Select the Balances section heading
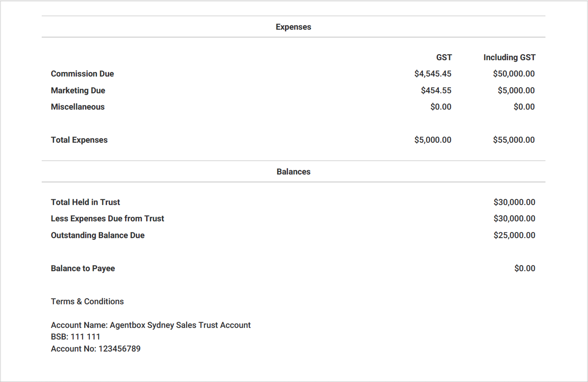The image size is (588, 382). pos(293,172)
